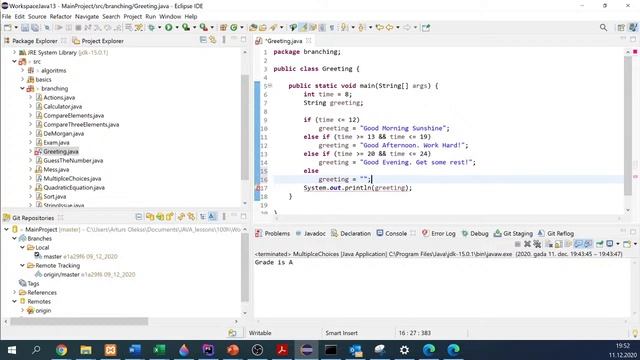Click the Remove Launch console icon
The height and width of the screenshot is (360, 640).
tap(527, 244)
